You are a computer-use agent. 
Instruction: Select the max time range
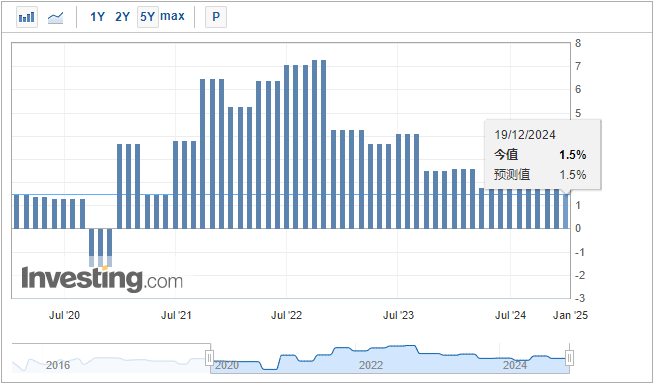point(172,16)
